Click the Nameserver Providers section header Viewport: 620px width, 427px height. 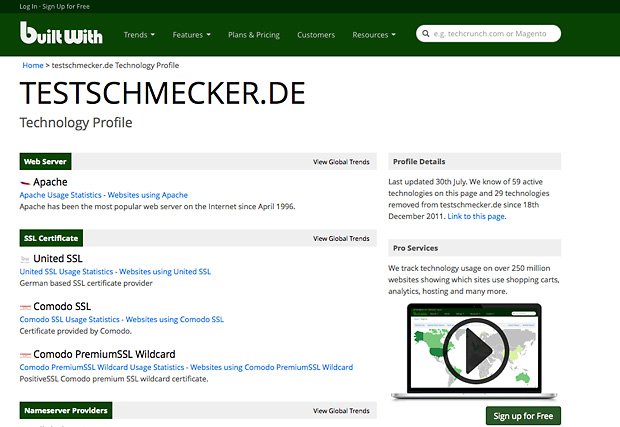[66, 410]
